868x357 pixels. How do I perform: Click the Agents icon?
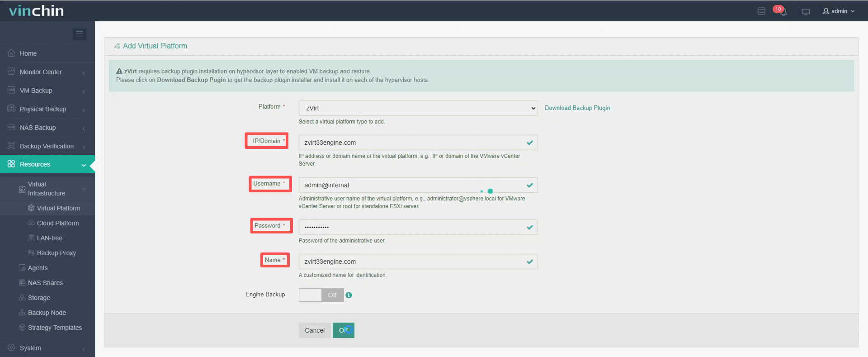coord(22,267)
